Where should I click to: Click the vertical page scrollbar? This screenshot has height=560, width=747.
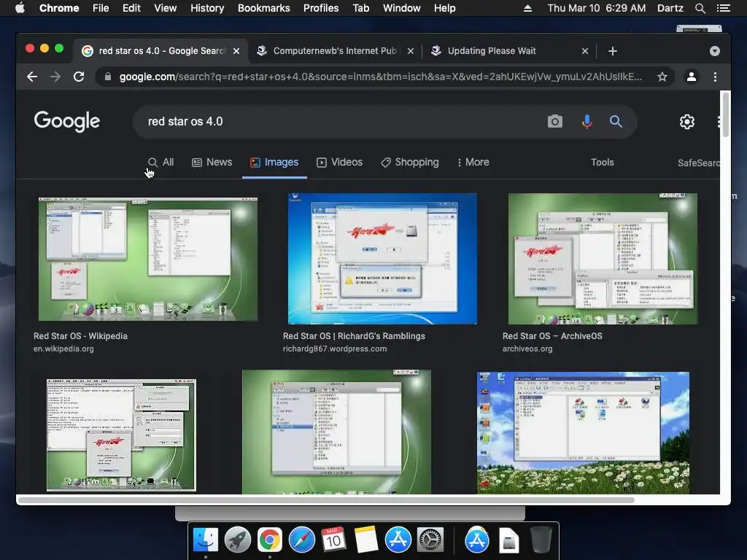[x=726, y=115]
